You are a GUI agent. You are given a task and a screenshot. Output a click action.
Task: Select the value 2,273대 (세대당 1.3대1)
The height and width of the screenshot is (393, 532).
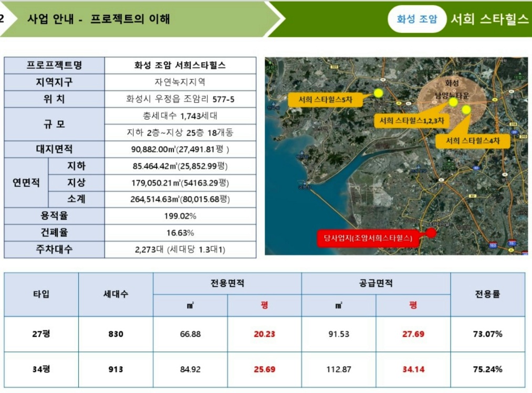pyautogui.click(x=180, y=250)
